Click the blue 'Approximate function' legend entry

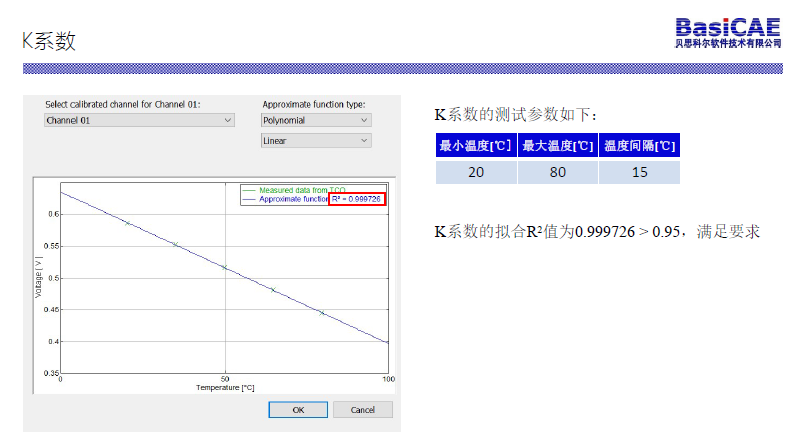292,199
